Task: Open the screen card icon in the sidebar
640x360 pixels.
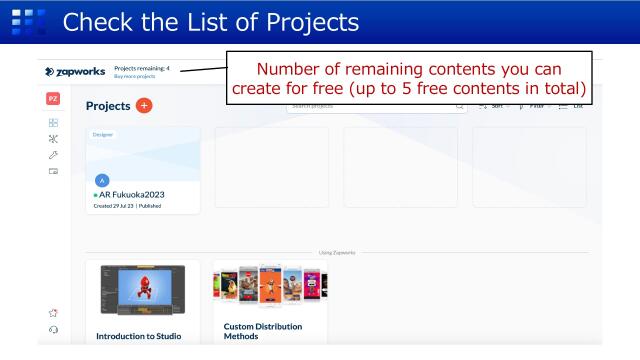Action: [x=53, y=171]
